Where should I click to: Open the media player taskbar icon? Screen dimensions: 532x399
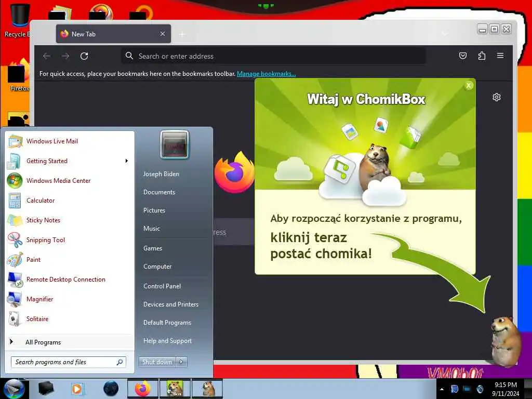tap(77, 389)
